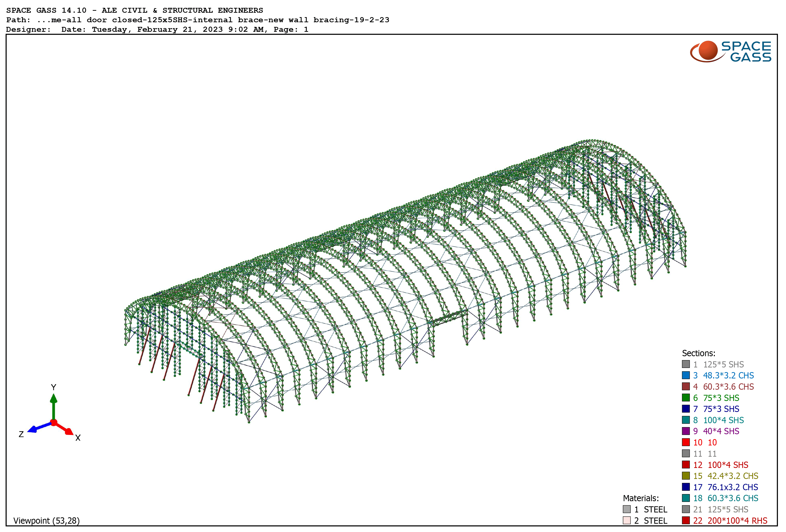Image resolution: width=786 pixels, height=532 pixels.
Task: Select the green swatch for section 6
Action: 686,398
